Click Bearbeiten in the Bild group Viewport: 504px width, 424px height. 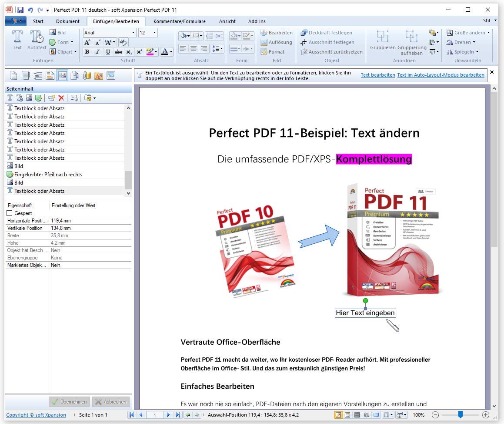pyautogui.click(x=277, y=33)
